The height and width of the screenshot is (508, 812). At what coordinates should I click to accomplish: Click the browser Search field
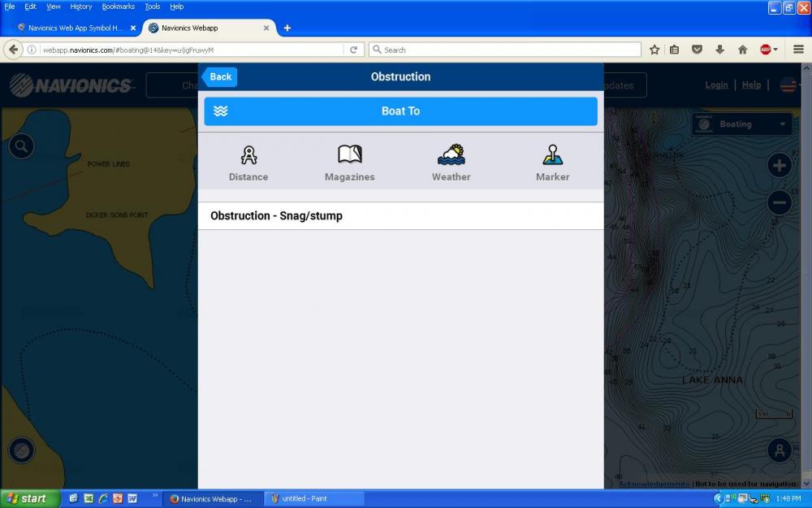[505, 50]
